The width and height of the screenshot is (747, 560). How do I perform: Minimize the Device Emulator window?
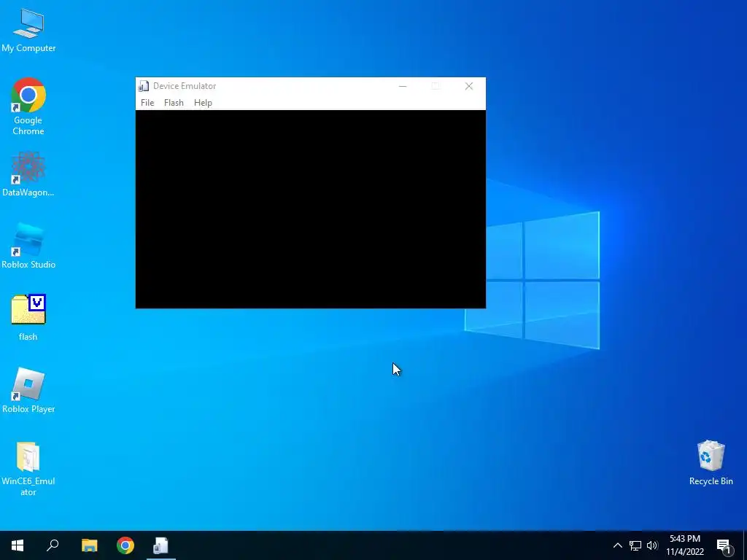click(403, 86)
